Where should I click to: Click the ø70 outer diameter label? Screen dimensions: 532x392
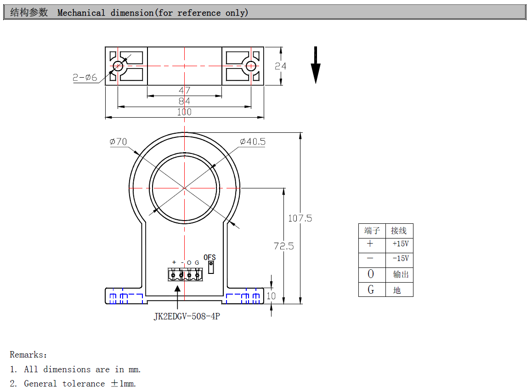pos(118,142)
